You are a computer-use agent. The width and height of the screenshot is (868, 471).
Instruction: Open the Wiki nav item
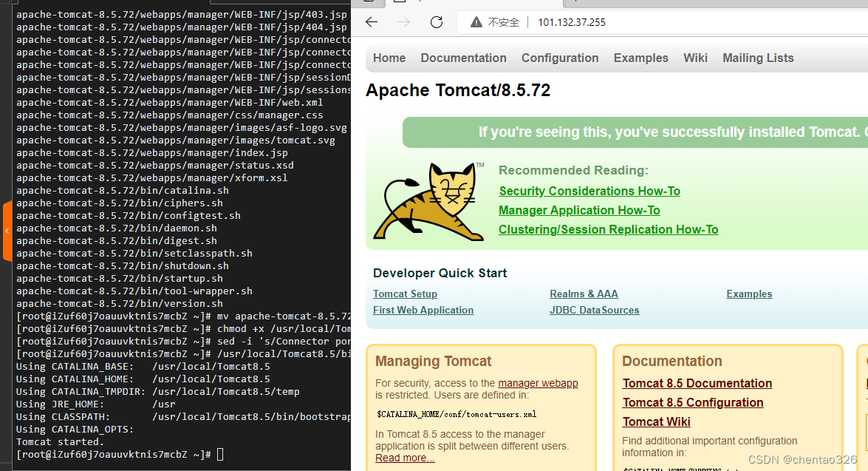(x=695, y=58)
